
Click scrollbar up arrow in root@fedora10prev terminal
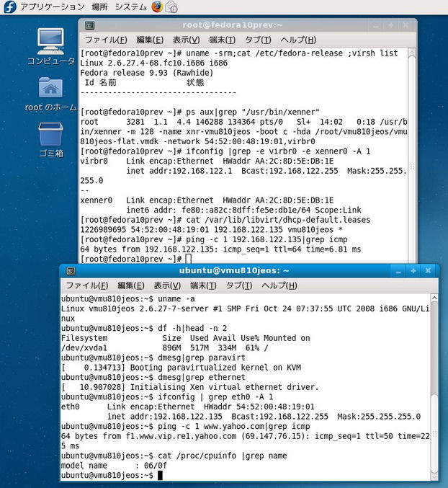click(411, 52)
